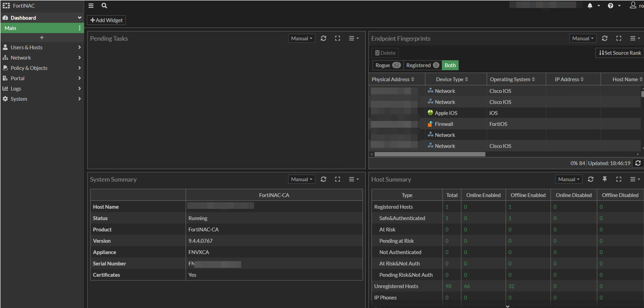The width and height of the screenshot is (644, 308).
Task: Open the notifications bell icon
Action: (590, 6)
